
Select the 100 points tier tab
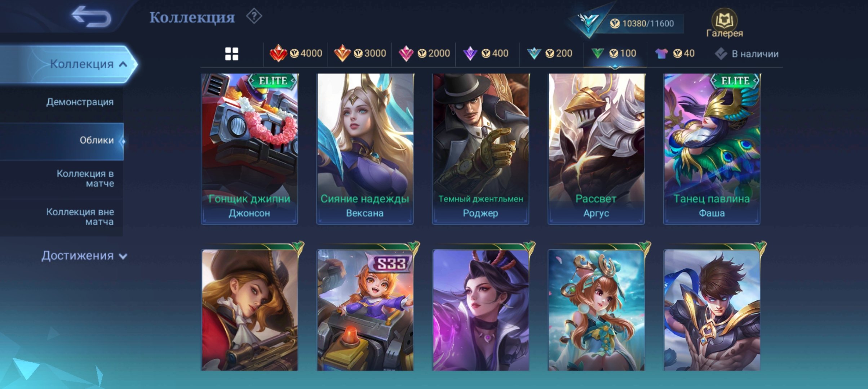coord(614,54)
